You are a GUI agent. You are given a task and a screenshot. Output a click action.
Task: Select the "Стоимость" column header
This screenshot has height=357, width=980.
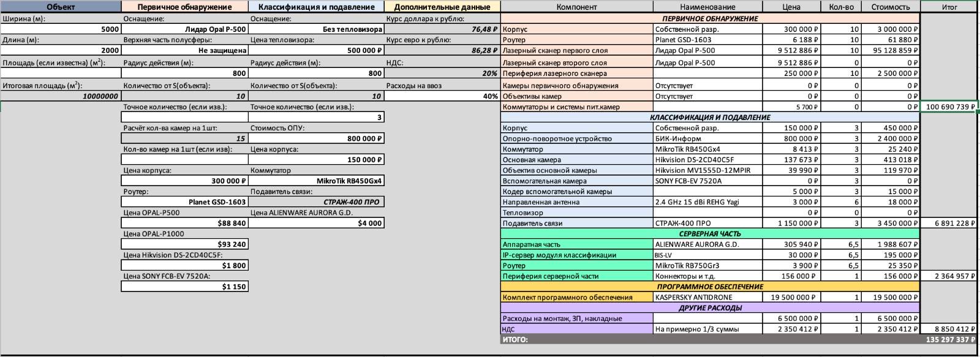point(891,7)
